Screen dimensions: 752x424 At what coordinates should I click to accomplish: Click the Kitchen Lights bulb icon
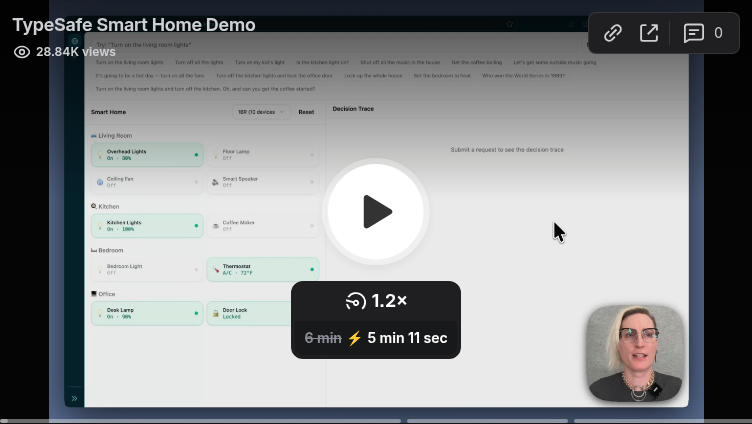[100, 225]
